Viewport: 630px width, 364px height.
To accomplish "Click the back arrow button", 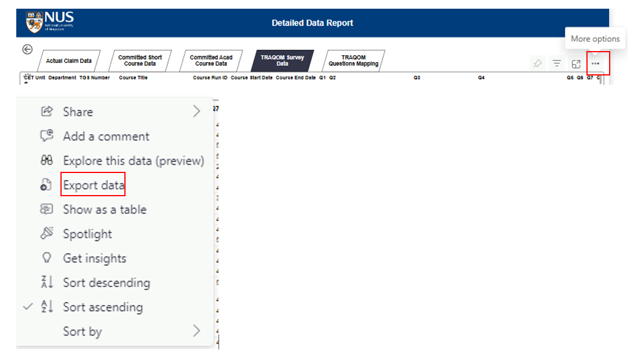I will pos(27,49).
